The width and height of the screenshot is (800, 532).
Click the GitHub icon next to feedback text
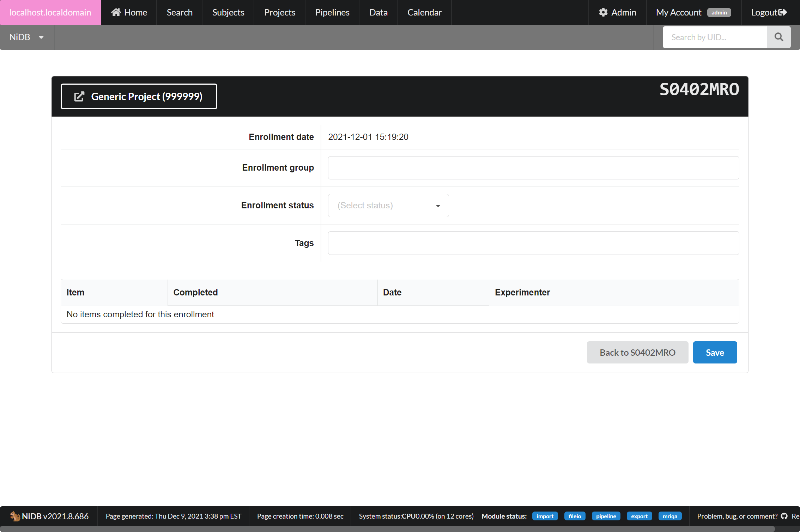pyautogui.click(x=784, y=516)
